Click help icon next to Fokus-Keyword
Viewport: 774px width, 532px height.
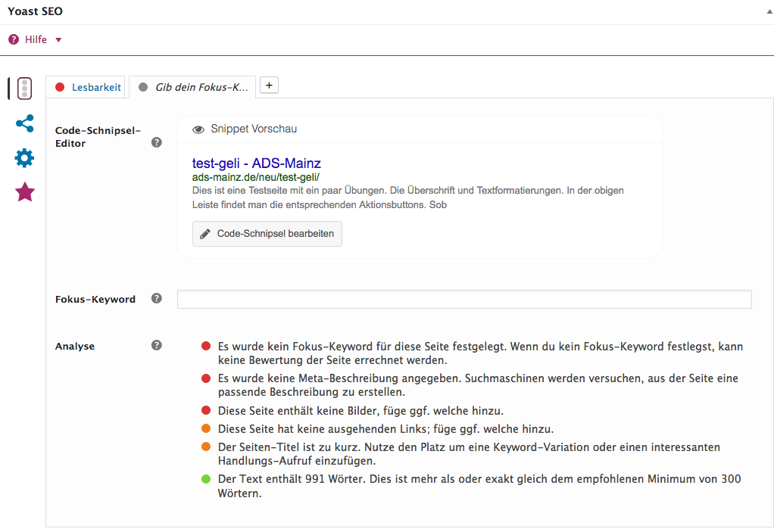(157, 298)
